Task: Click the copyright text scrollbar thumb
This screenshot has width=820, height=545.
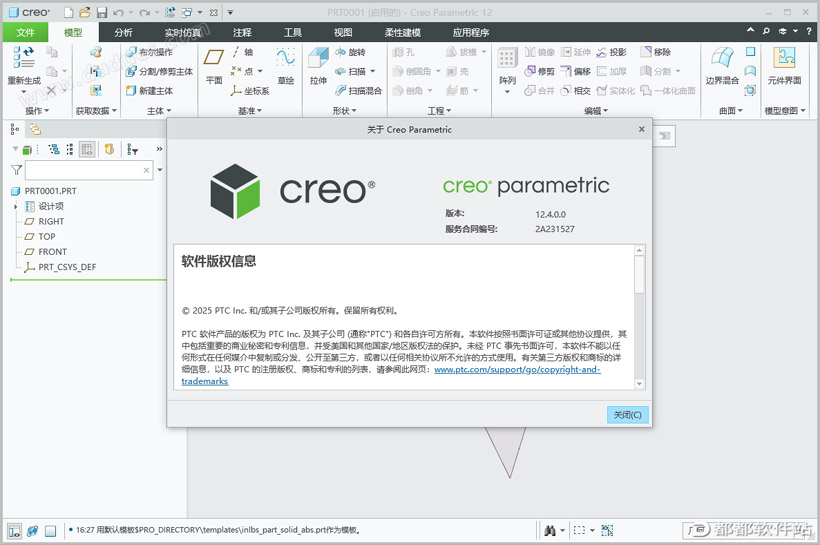Action: pos(639,274)
